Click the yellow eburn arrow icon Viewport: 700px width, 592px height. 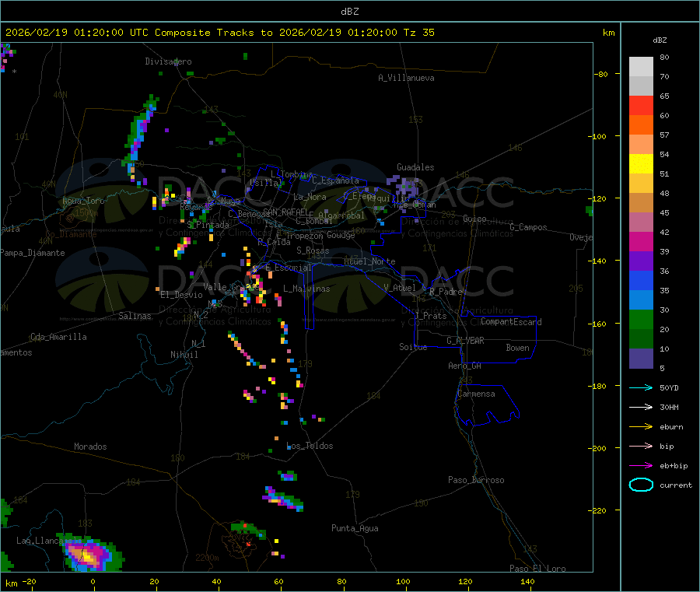click(x=641, y=427)
